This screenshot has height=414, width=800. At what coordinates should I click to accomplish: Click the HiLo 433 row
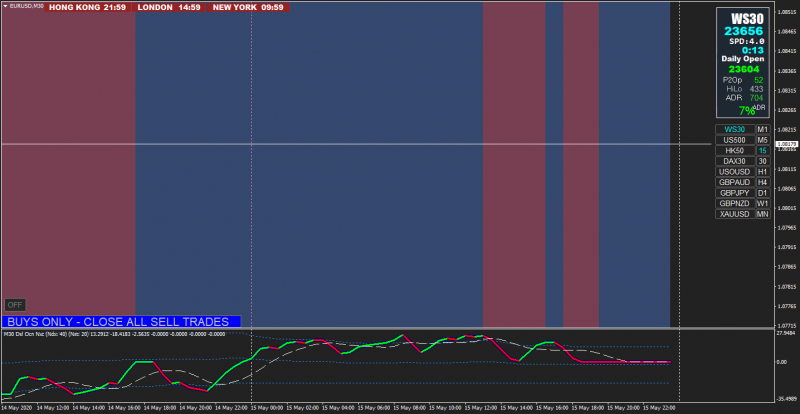click(745, 89)
